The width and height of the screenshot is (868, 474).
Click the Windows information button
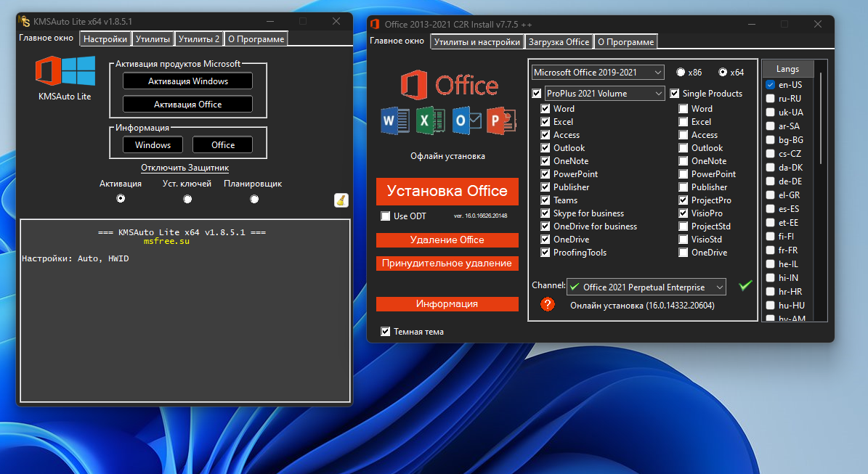(x=153, y=145)
